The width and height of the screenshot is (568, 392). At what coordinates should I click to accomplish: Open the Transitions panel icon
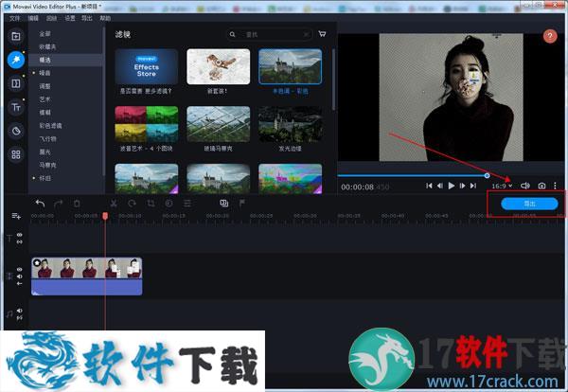click(16, 83)
